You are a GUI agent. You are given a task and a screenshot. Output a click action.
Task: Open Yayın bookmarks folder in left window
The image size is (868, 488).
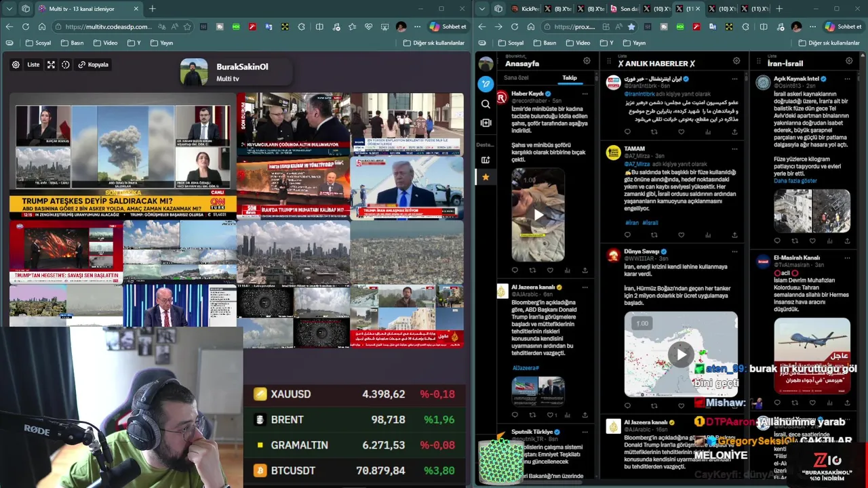tap(161, 43)
